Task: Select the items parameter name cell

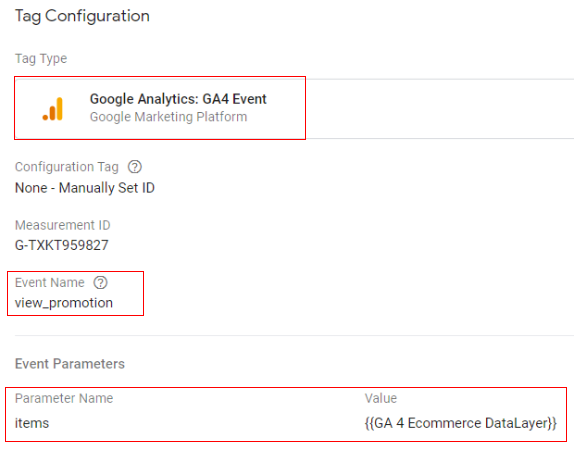Action: point(32,423)
